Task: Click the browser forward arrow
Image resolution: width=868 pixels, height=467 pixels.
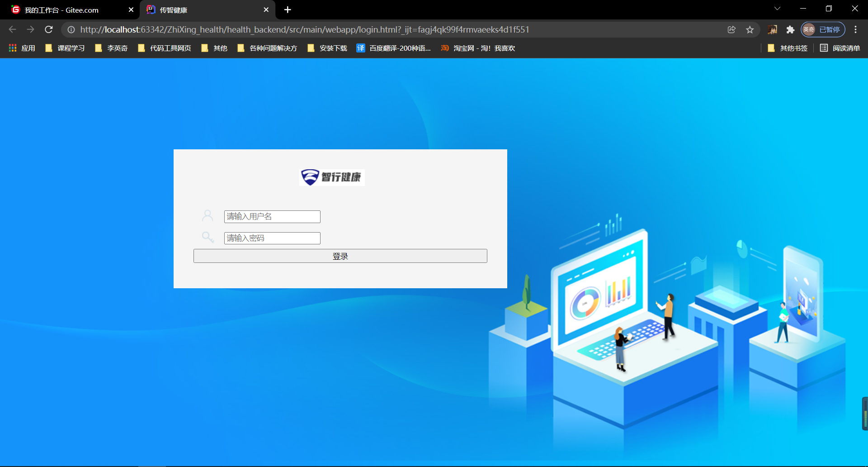Action: click(x=30, y=29)
